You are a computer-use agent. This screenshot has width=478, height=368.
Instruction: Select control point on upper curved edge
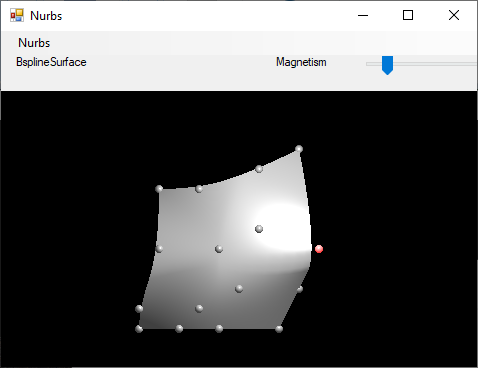(x=259, y=169)
